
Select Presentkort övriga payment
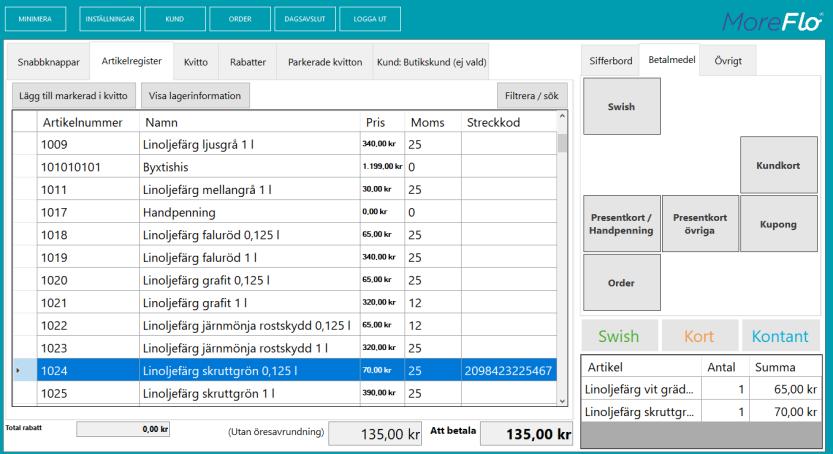700,224
